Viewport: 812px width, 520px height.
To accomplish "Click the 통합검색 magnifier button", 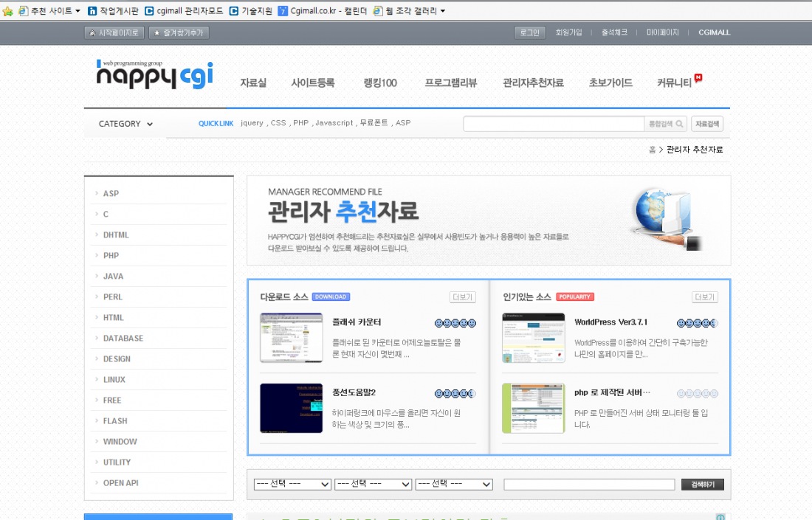I will click(665, 124).
